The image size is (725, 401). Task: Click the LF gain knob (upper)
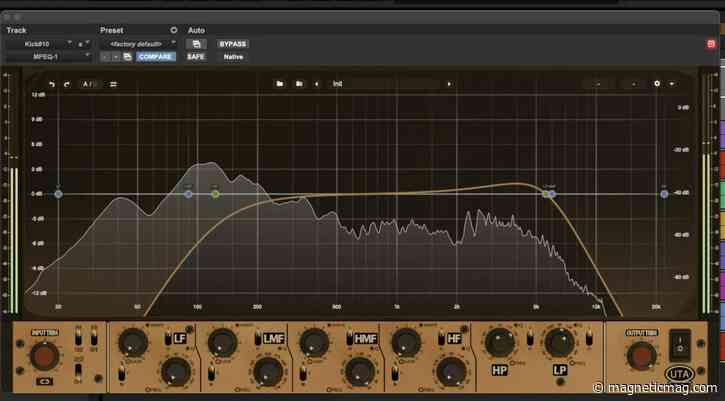pyautogui.click(x=133, y=343)
